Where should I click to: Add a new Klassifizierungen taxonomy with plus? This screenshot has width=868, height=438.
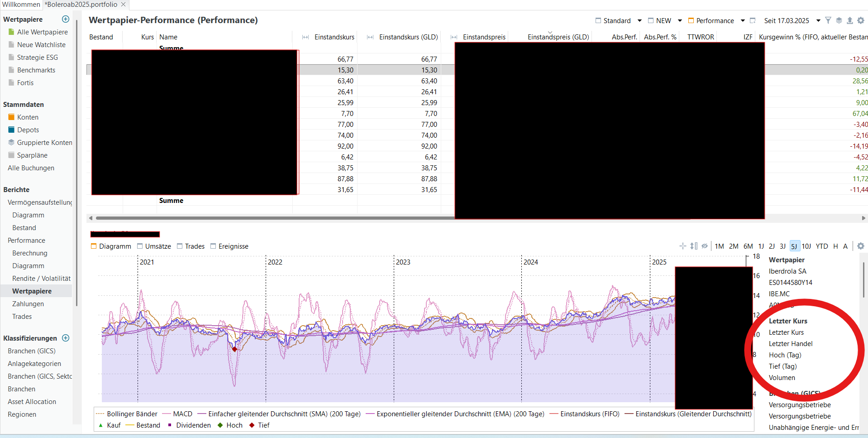click(x=66, y=338)
